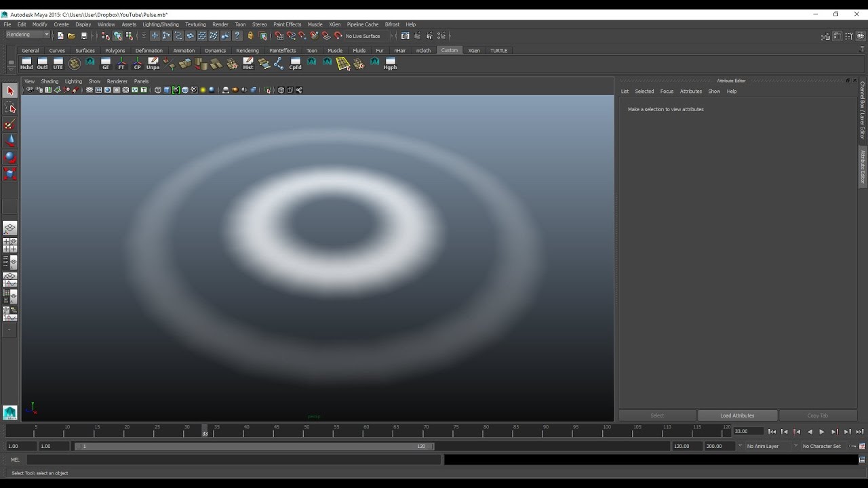
Task: Click the current frame 33.00 field
Action: [x=748, y=431]
